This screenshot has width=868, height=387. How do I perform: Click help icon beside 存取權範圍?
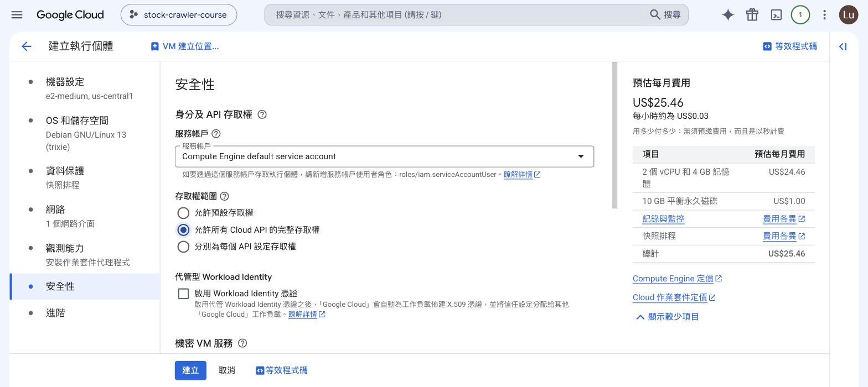pyautogui.click(x=224, y=196)
